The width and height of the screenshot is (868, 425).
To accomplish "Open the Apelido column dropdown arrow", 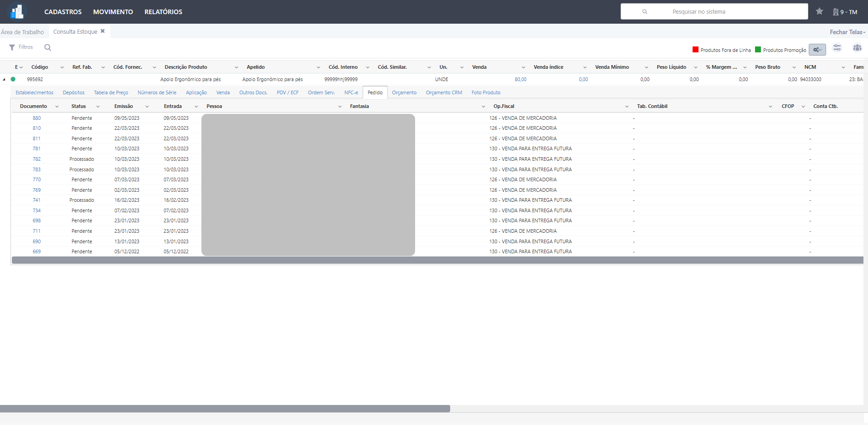I will (318, 67).
